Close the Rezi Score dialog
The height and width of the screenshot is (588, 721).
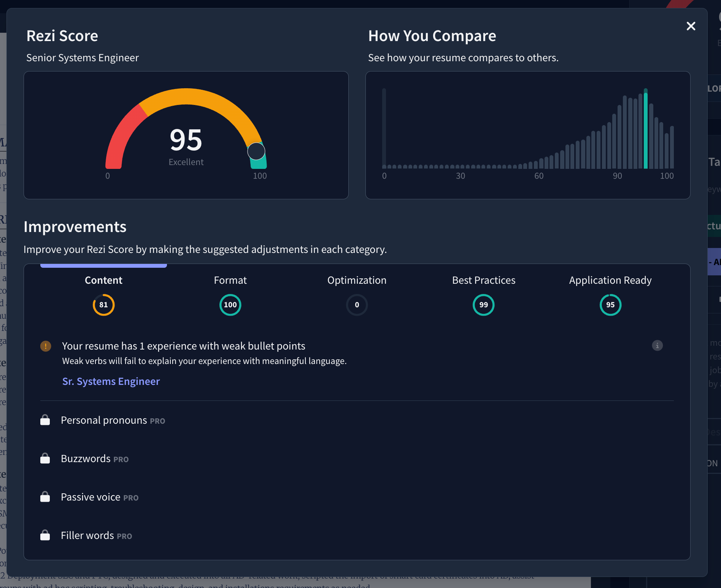coord(691,26)
